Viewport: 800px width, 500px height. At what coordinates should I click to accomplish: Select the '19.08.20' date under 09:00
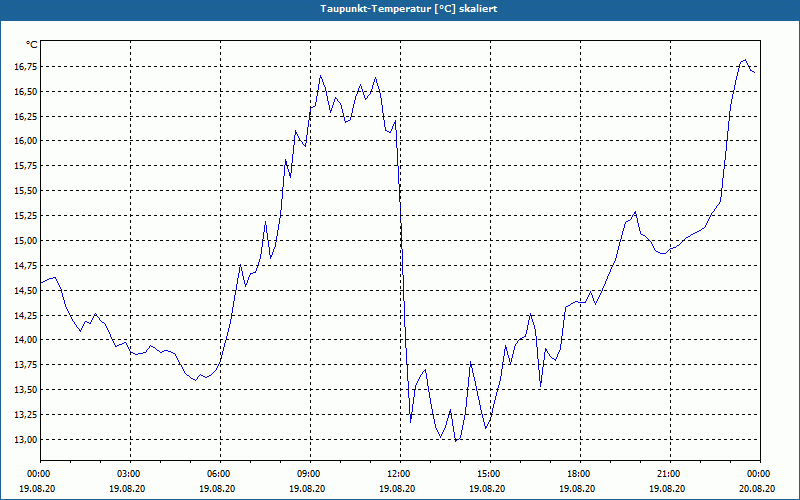pos(307,488)
